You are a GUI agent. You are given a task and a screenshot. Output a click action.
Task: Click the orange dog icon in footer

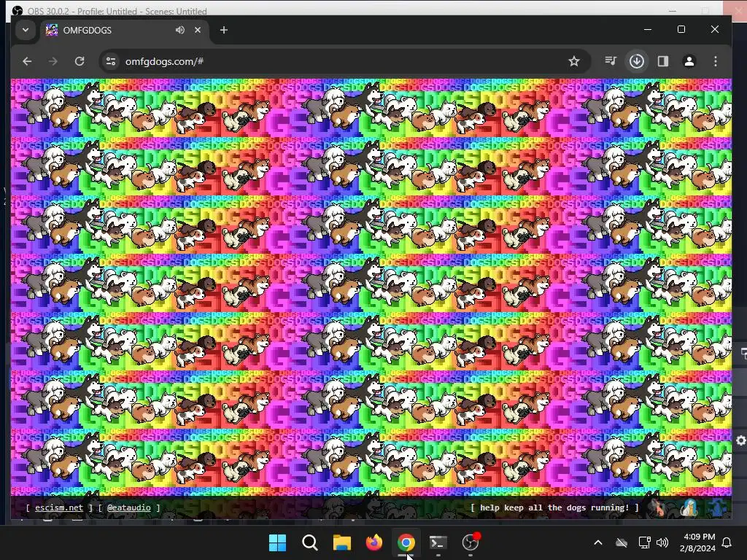click(x=658, y=507)
